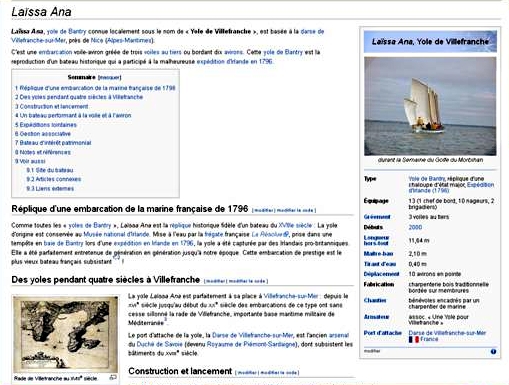This screenshot has width=509, height=385.
Task: Open the avirons link
Action: click(x=233, y=52)
